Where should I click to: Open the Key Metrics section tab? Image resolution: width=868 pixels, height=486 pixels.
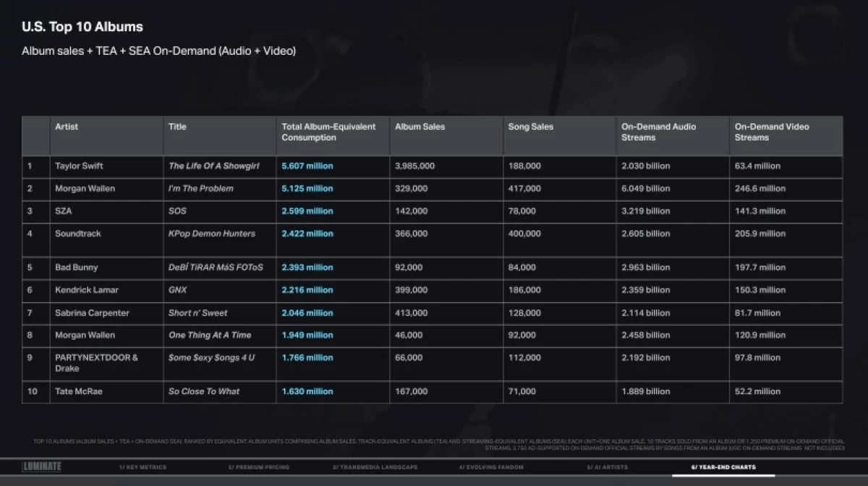(143, 467)
